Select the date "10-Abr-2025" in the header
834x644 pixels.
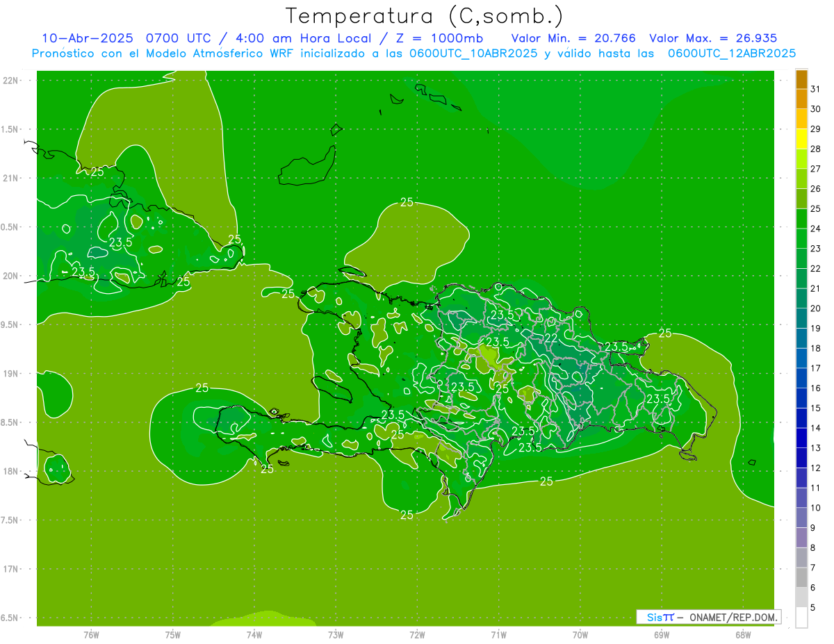click(x=88, y=38)
